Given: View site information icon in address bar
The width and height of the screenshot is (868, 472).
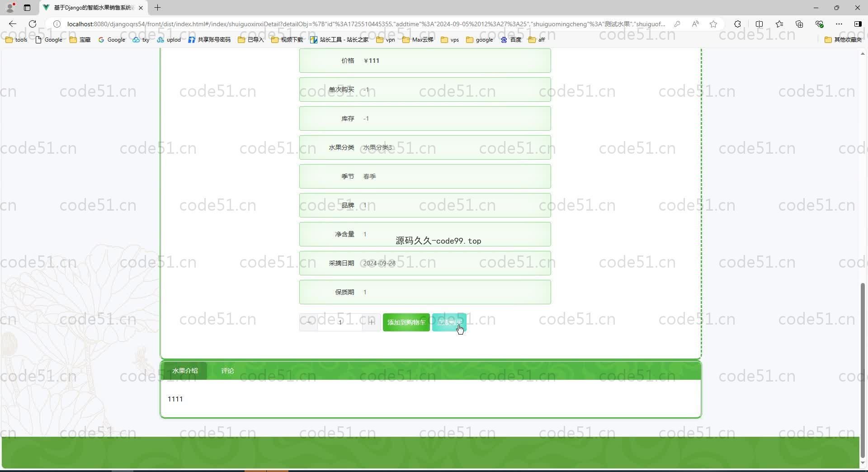Looking at the screenshot, I should coord(57,24).
